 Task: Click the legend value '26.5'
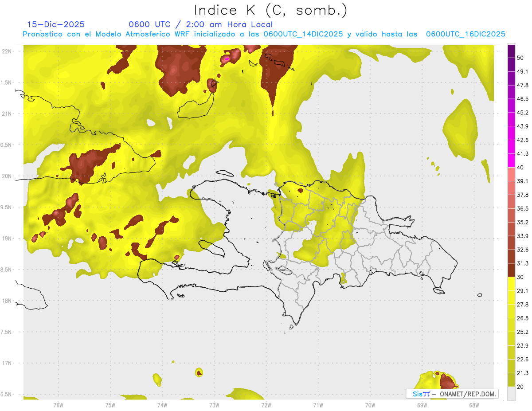tap(523, 318)
